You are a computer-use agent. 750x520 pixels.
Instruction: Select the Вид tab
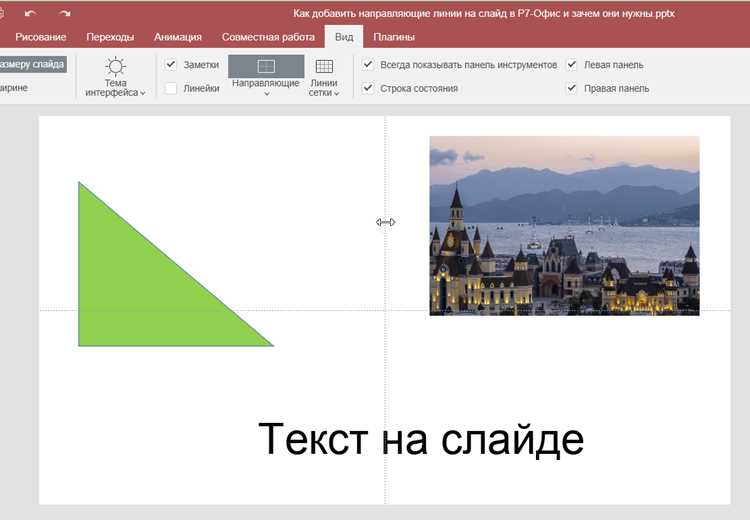point(344,37)
